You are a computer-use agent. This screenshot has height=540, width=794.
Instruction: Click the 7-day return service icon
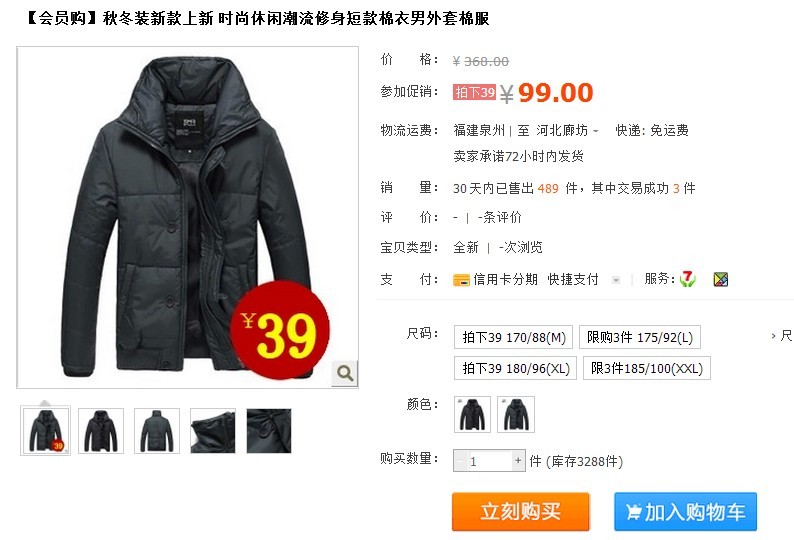pos(688,279)
